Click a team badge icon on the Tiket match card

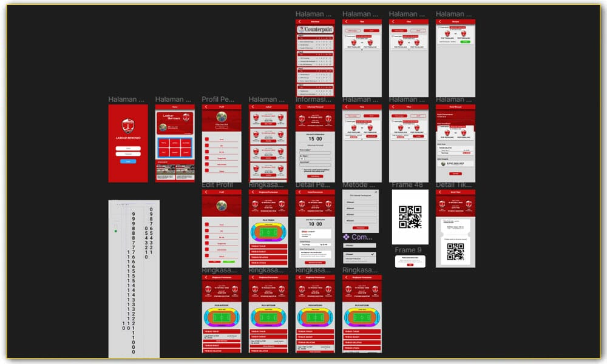(354, 42)
